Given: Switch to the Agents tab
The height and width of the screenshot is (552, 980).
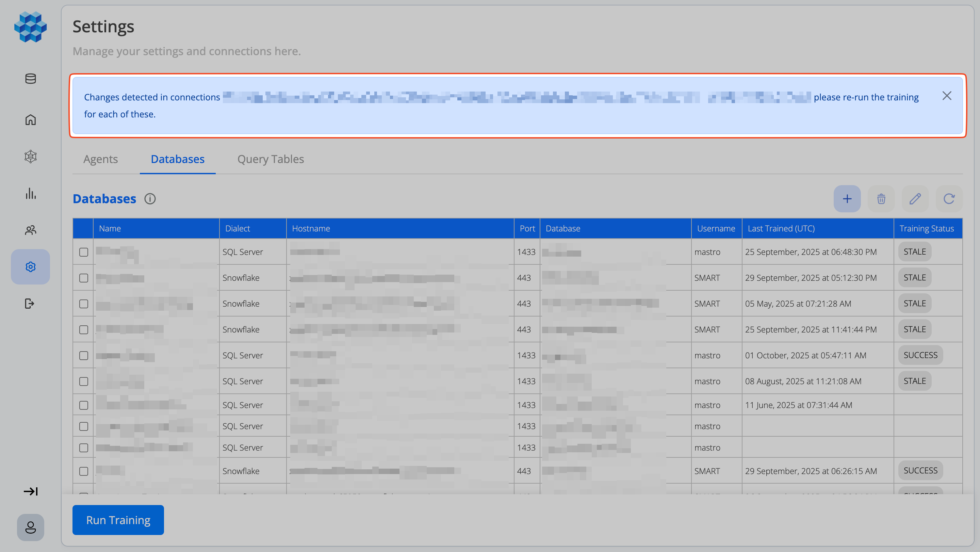Looking at the screenshot, I should [100, 159].
